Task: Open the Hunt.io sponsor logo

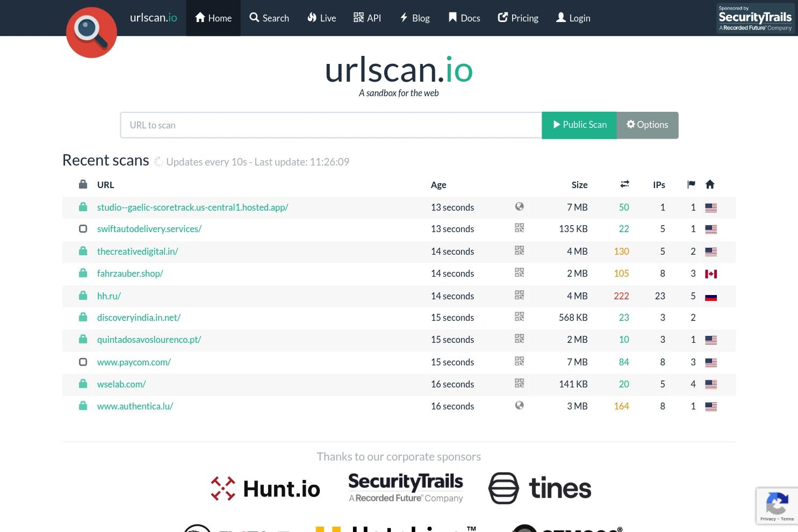Action: pyautogui.click(x=265, y=488)
